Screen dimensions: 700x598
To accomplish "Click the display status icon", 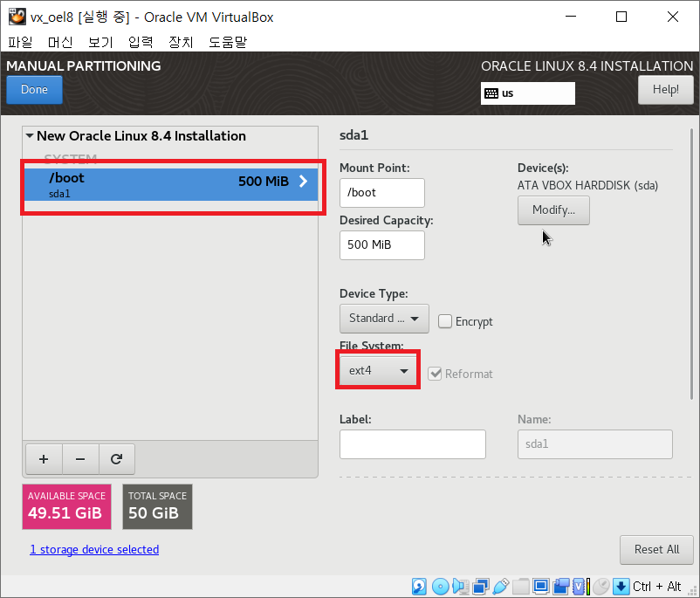I will pyautogui.click(x=541, y=586).
